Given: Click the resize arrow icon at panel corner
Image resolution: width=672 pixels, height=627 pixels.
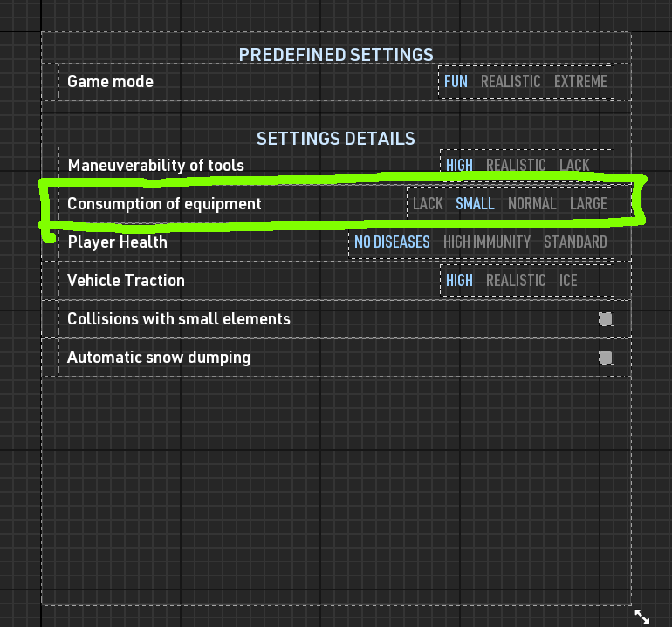Looking at the screenshot, I should (x=642, y=616).
